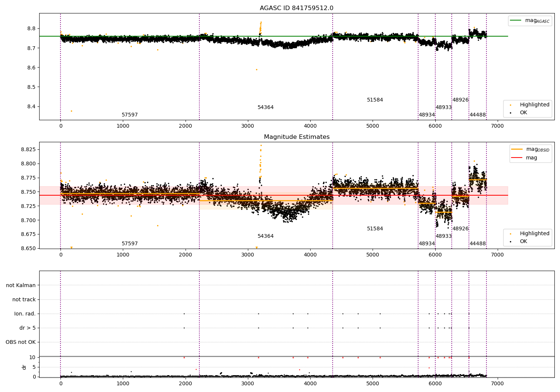Click label 48934 in the Magnitude Estimates plot

427,244
